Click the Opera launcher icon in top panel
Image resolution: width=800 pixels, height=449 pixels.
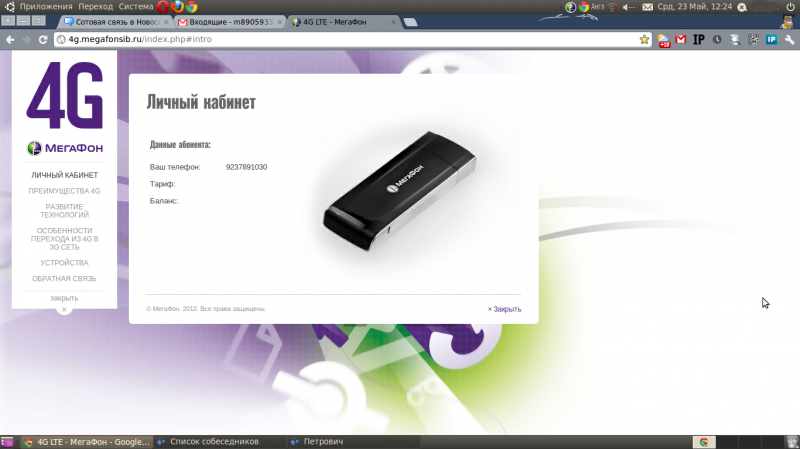(164, 6)
